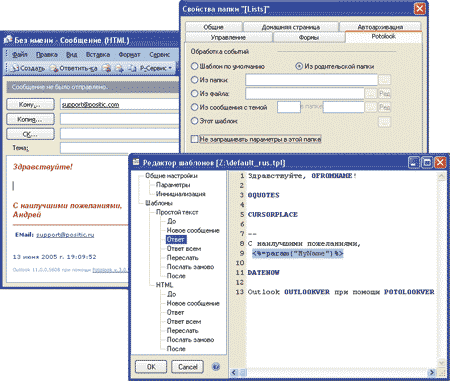The image size is (450, 381).
Task: Click OK in the template editor
Action: coord(151,367)
